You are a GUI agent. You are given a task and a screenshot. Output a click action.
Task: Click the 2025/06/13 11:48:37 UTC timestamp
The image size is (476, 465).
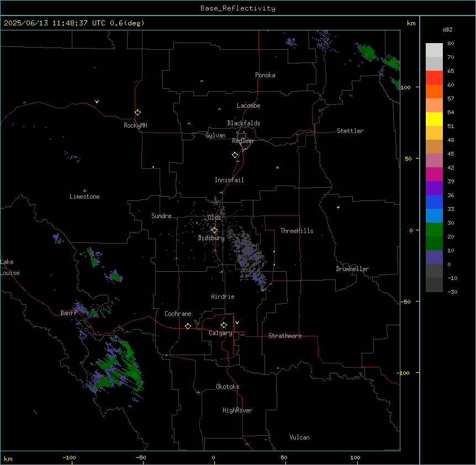pyautogui.click(x=55, y=23)
